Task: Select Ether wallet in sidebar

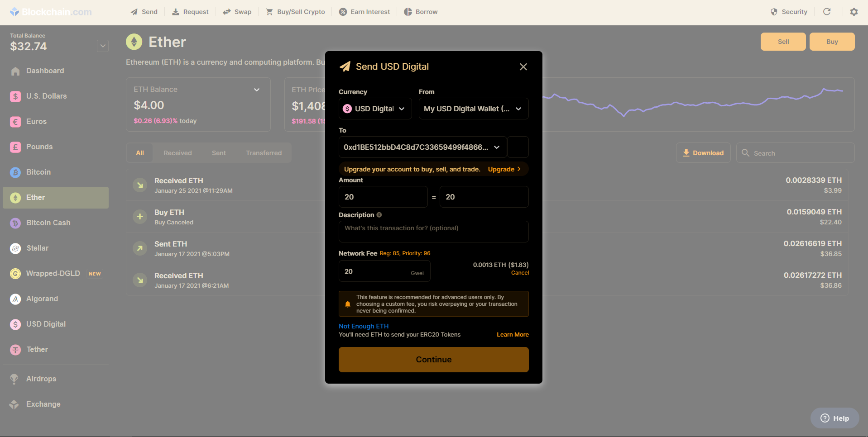Action: pyautogui.click(x=56, y=198)
